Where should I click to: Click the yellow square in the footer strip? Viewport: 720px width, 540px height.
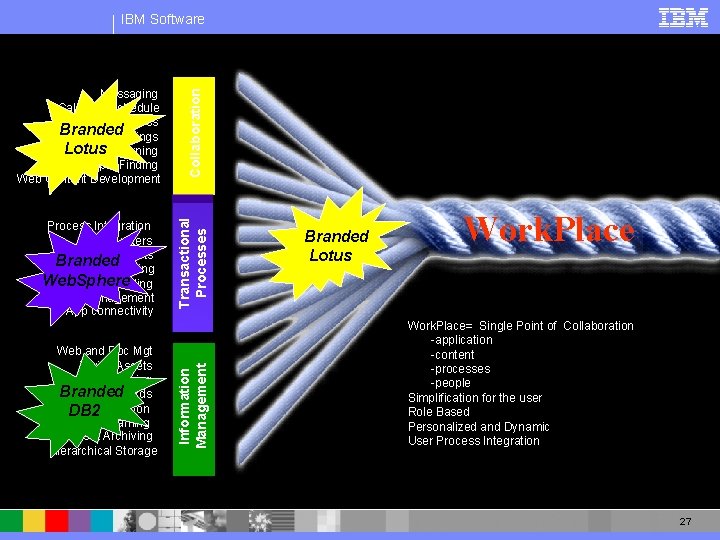click(x=34, y=521)
